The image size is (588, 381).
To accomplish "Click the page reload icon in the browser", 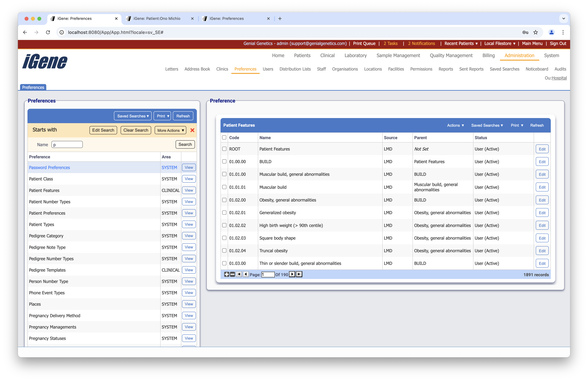I will pyautogui.click(x=48, y=32).
